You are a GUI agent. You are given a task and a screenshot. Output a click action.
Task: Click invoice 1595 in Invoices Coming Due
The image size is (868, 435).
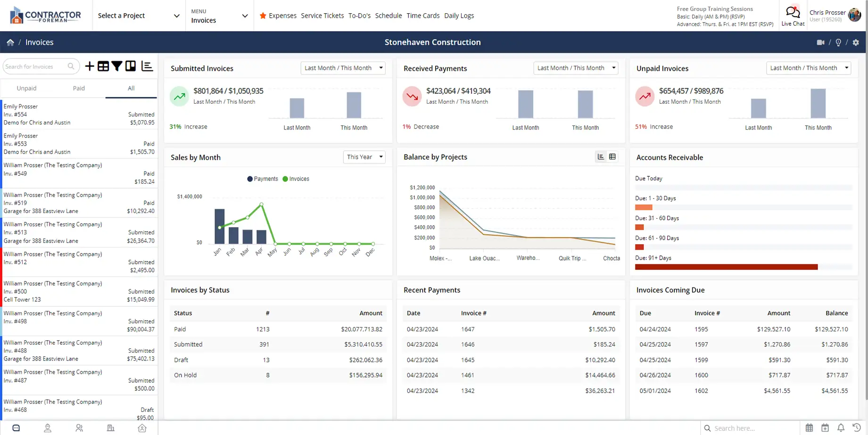(701, 329)
